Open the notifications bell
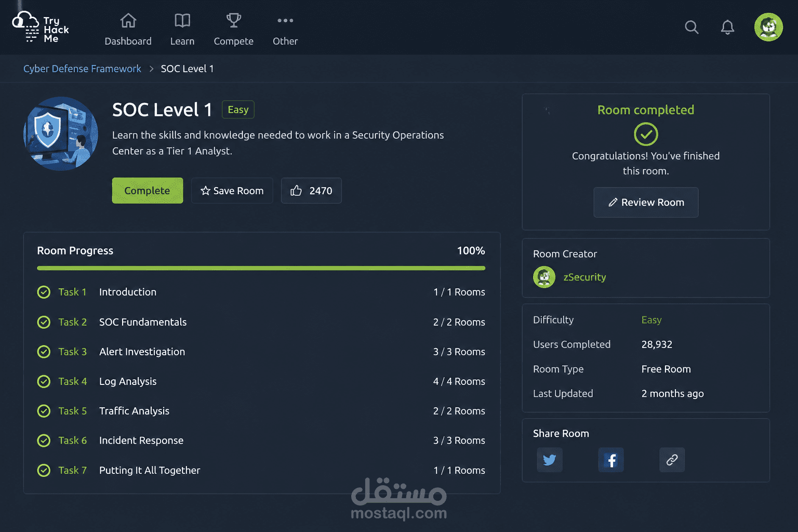Image resolution: width=798 pixels, height=532 pixels. (x=727, y=27)
